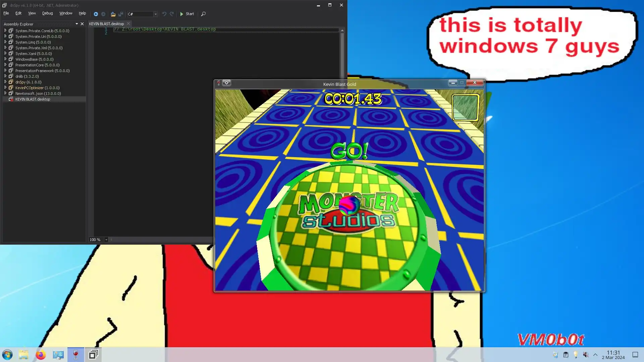Open the C# language dropdown
Screen dimensions: 644x362
coord(155,14)
